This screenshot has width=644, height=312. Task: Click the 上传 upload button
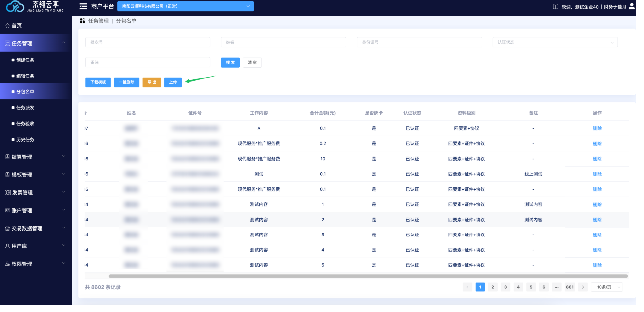173,82
